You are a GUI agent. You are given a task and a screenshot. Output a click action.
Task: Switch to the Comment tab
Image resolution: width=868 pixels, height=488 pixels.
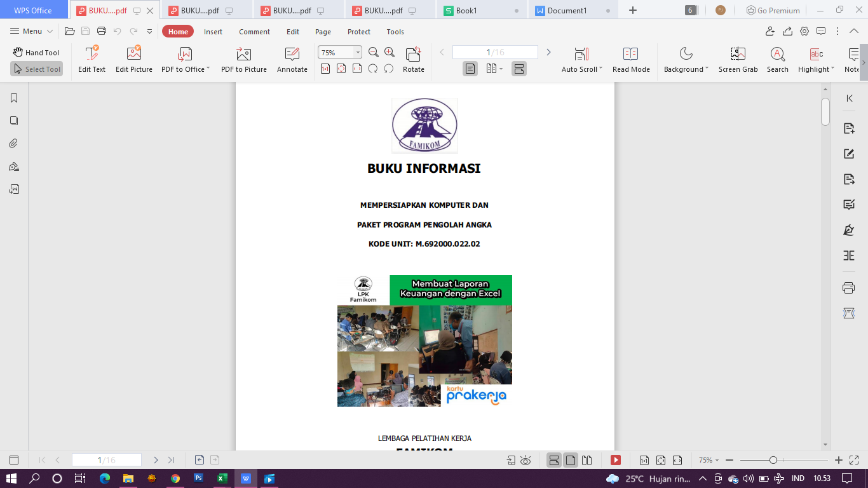tap(254, 32)
